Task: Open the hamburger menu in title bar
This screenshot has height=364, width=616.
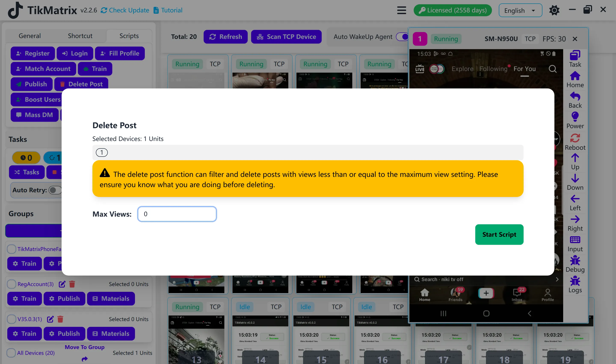Action: coord(401,10)
